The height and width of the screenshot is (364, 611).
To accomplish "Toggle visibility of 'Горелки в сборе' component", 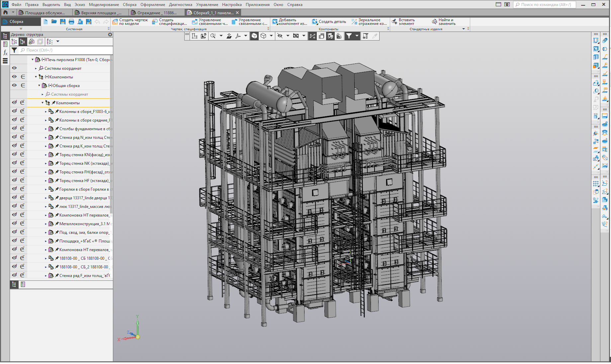I will click(x=14, y=189).
